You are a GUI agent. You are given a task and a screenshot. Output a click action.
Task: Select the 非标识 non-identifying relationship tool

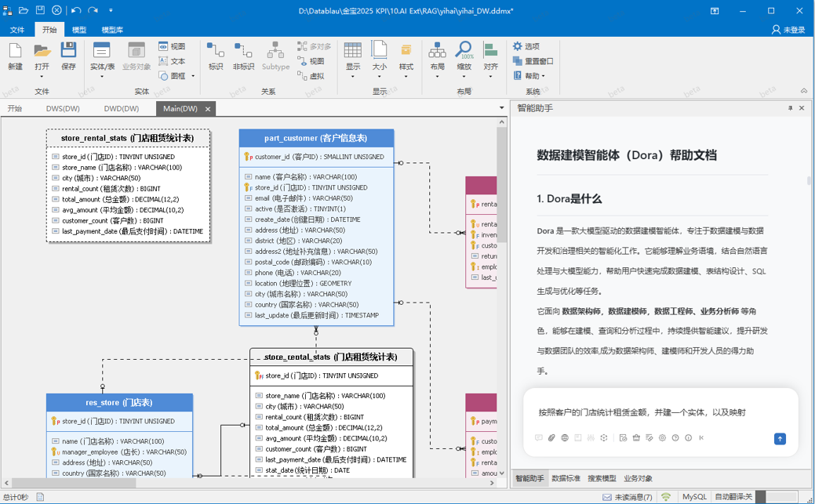242,56
